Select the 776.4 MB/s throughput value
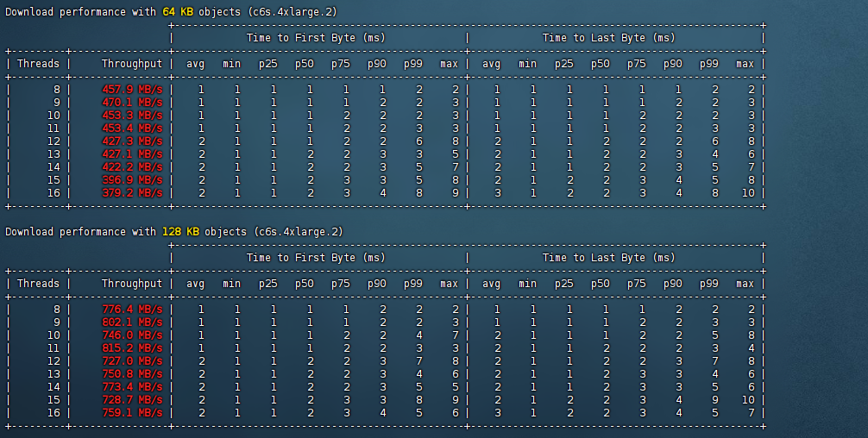Viewport: 868px width, 438px height. pos(132,310)
